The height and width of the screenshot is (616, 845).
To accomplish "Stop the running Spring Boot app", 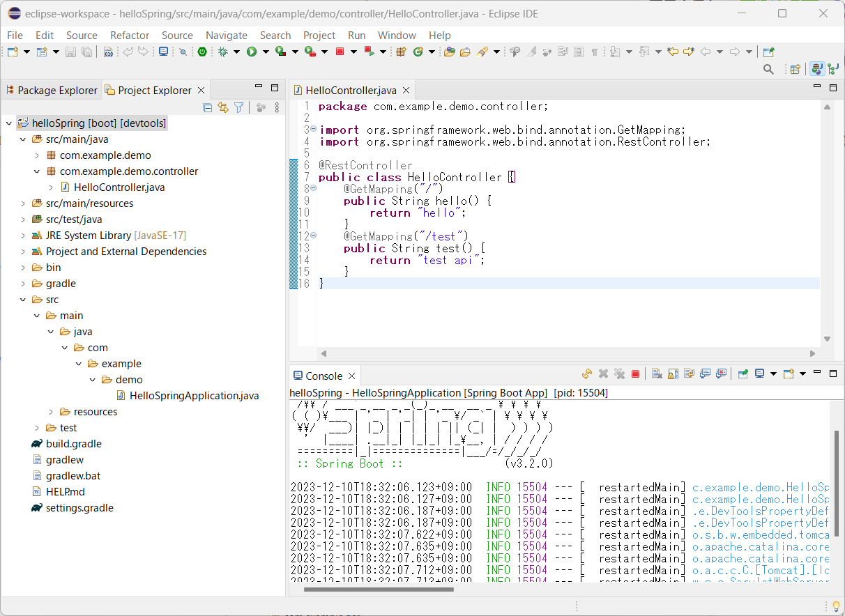I will click(636, 374).
